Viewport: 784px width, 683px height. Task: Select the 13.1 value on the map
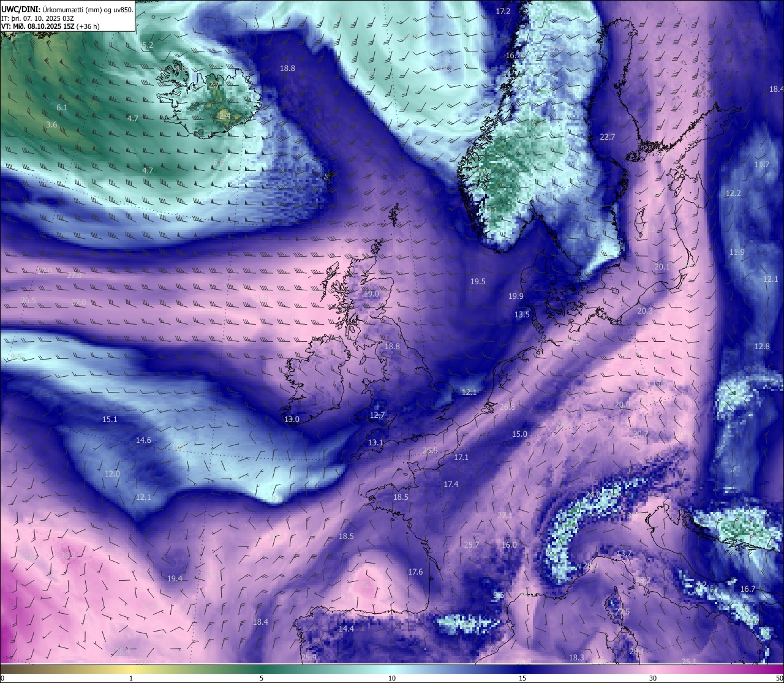click(x=375, y=443)
